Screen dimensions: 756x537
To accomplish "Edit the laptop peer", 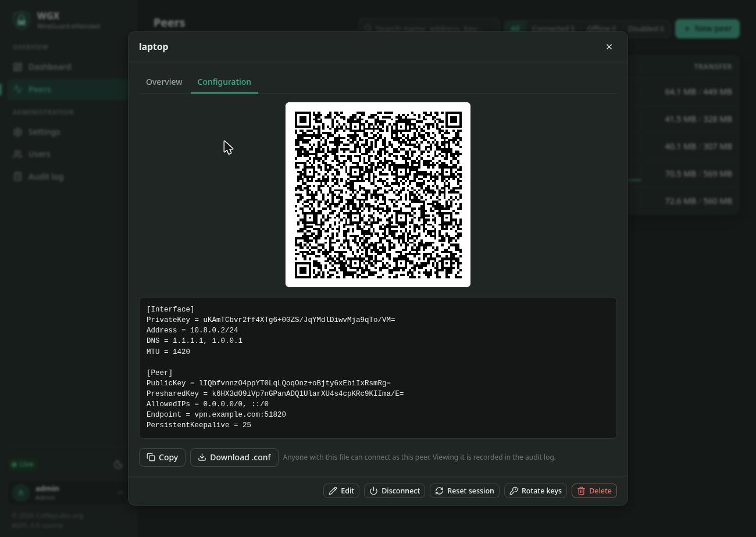I will [341, 491].
